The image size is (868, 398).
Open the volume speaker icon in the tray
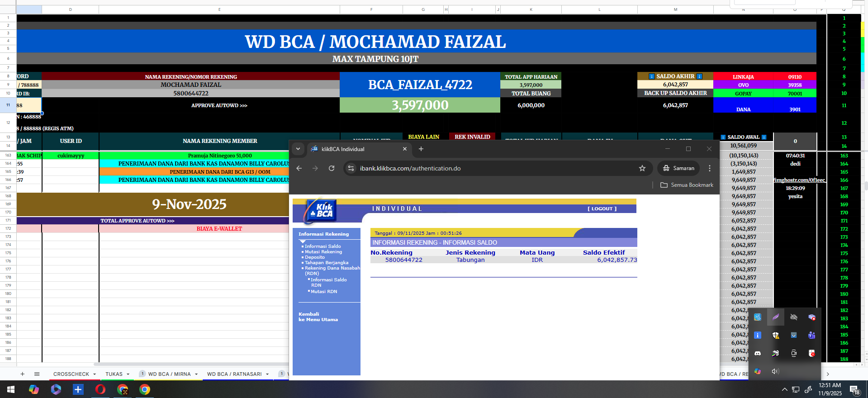pyautogui.click(x=776, y=371)
